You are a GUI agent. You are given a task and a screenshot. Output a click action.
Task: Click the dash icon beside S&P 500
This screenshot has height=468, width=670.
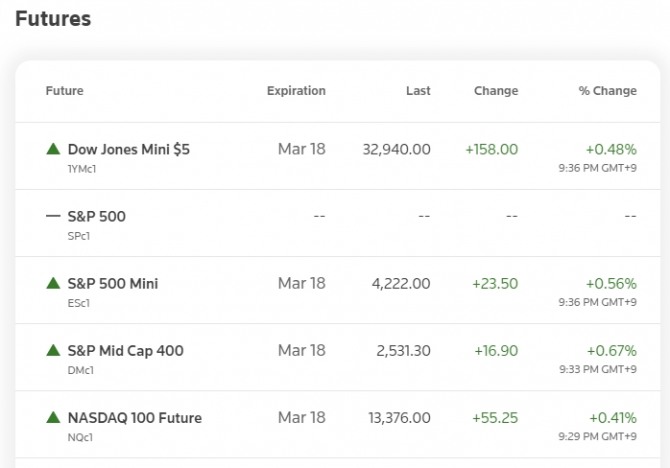(x=53, y=216)
